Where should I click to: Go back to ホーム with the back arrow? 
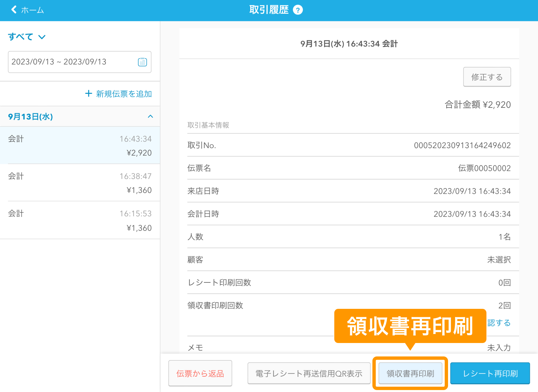pos(14,10)
